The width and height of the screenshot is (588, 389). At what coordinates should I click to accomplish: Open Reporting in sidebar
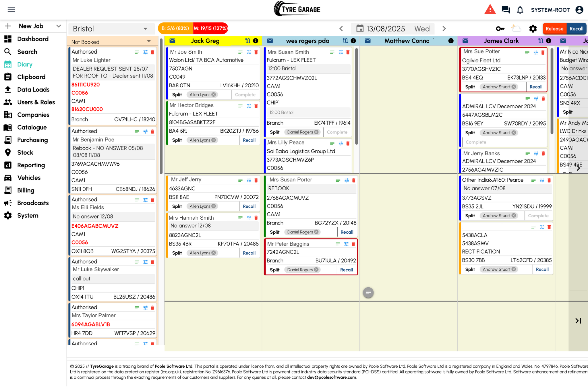(31, 165)
